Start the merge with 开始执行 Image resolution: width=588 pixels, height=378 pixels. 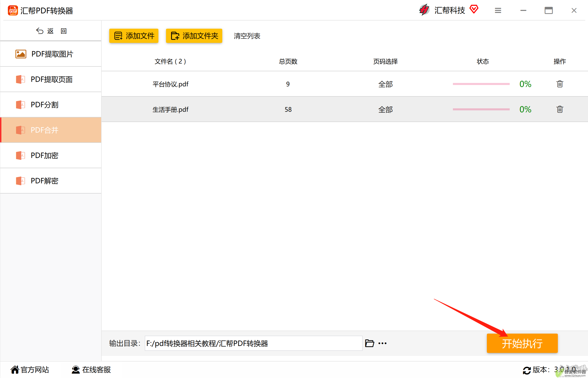(522, 343)
